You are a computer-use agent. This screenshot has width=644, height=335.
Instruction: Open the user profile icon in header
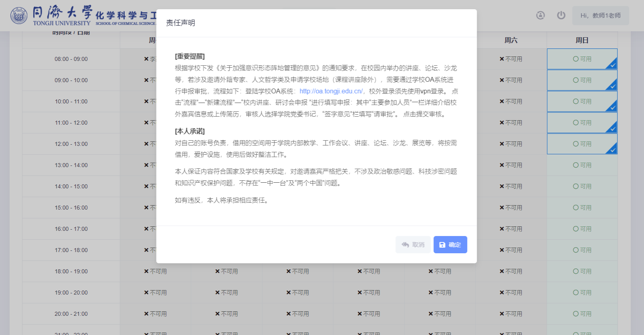(x=540, y=15)
